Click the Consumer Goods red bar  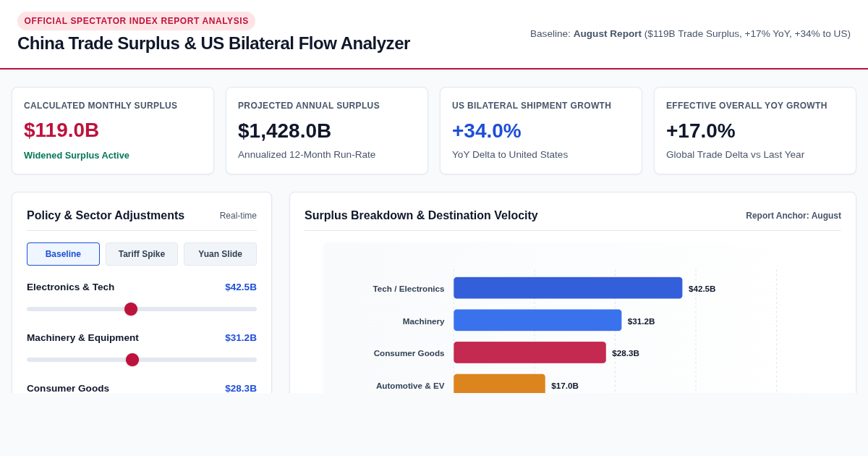529,352
